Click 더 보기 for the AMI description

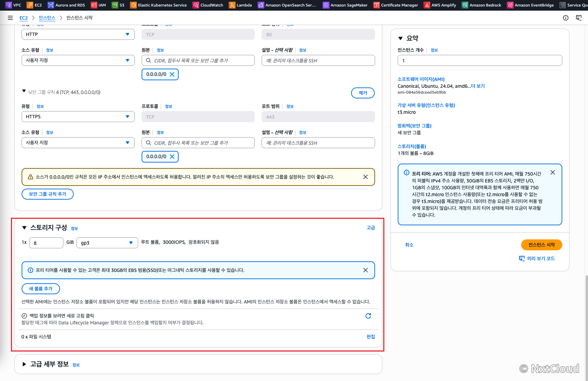(x=478, y=86)
